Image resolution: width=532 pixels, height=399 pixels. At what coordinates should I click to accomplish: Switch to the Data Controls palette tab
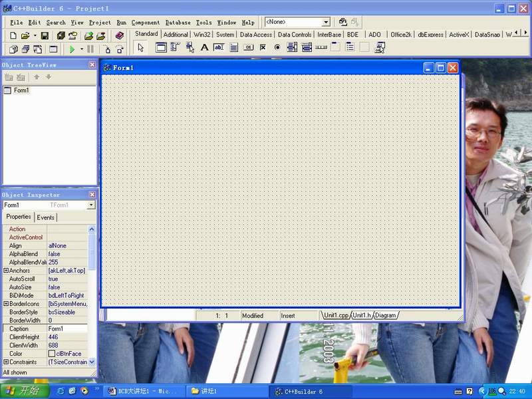point(295,35)
